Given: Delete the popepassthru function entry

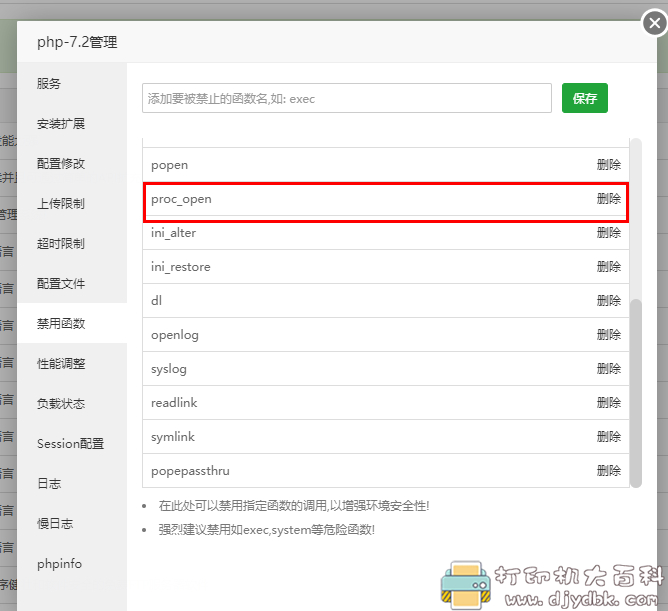Looking at the screenshot, I should point(608,471).
